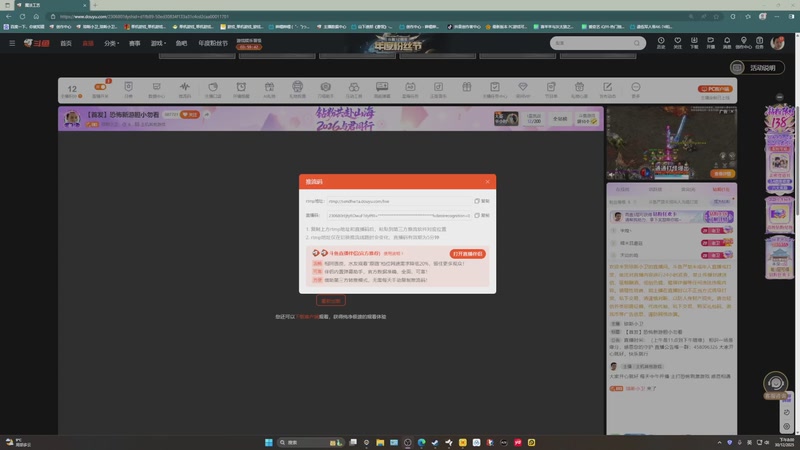The height and width of the screenshot is (450, 800).
Task: Open the more (ellipsis) tools icon
Action: pyautogui.click(x=636, y=87)
